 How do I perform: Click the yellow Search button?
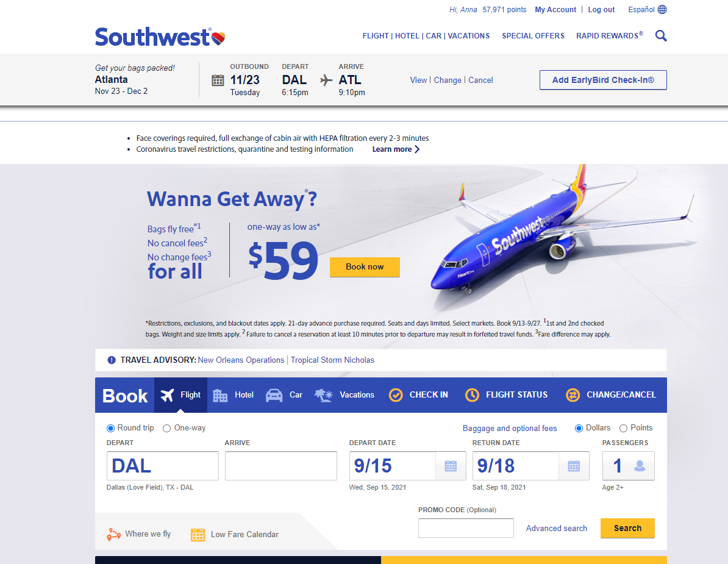click(x=627, y=528)
